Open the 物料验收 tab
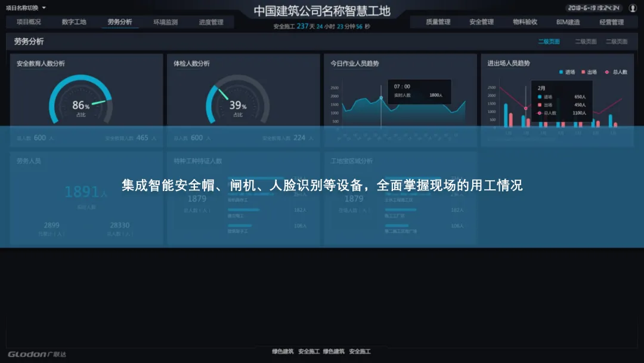 click(525, 21)
